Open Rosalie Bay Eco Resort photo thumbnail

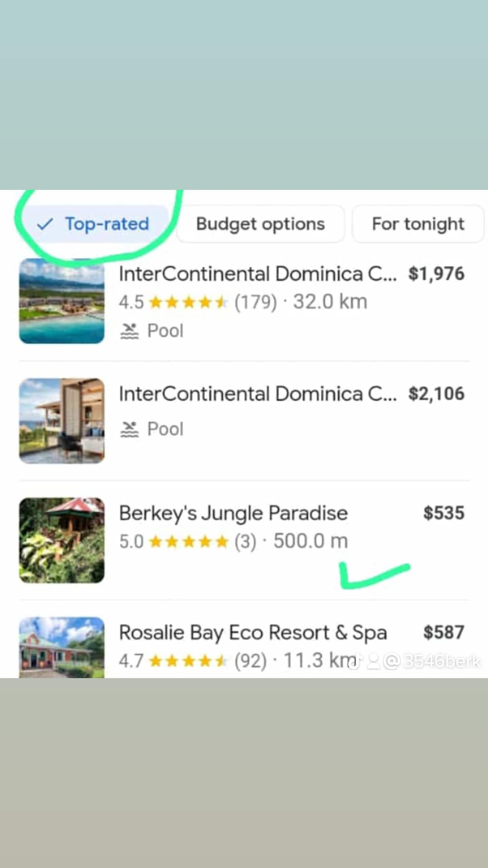tap(62, 647)
